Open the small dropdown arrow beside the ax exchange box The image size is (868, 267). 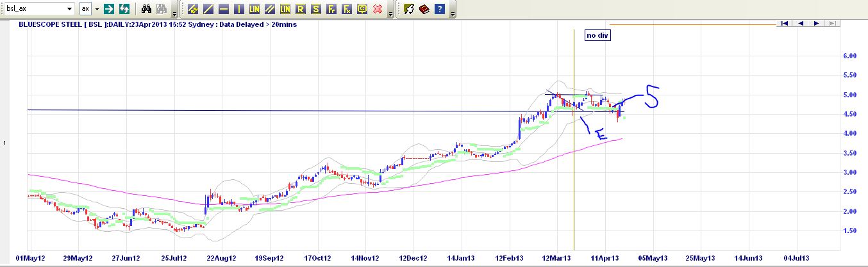(x=97, y=9)
